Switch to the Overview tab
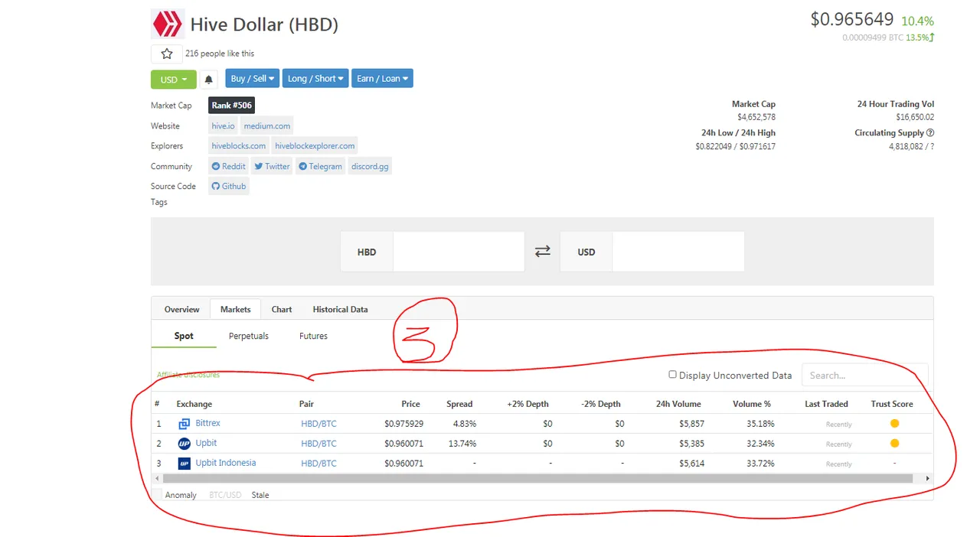This screenshot has width=980, height=537. tap(181, 310)
